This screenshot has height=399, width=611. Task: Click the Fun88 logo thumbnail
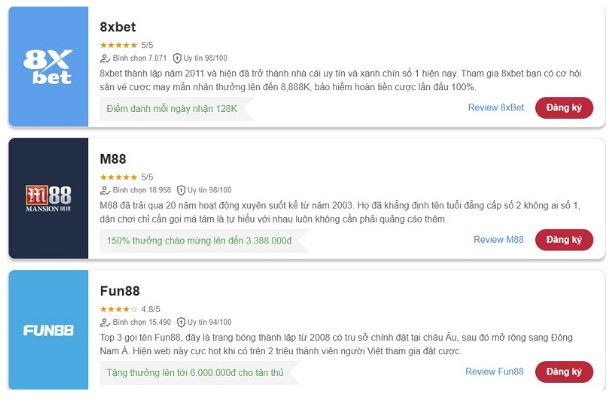(x=48, y=330)
